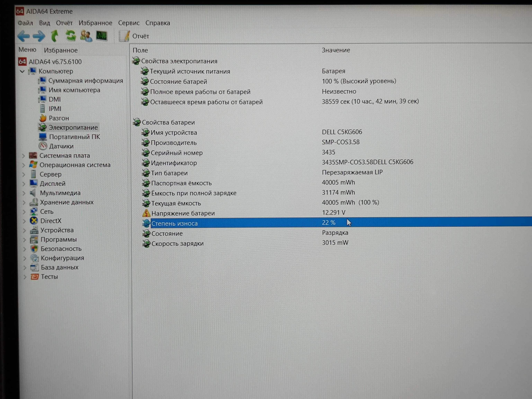Expand the Сеть tree node
Image resolution: width=532 pixels, height=399 pixels.
pos(24,212)
